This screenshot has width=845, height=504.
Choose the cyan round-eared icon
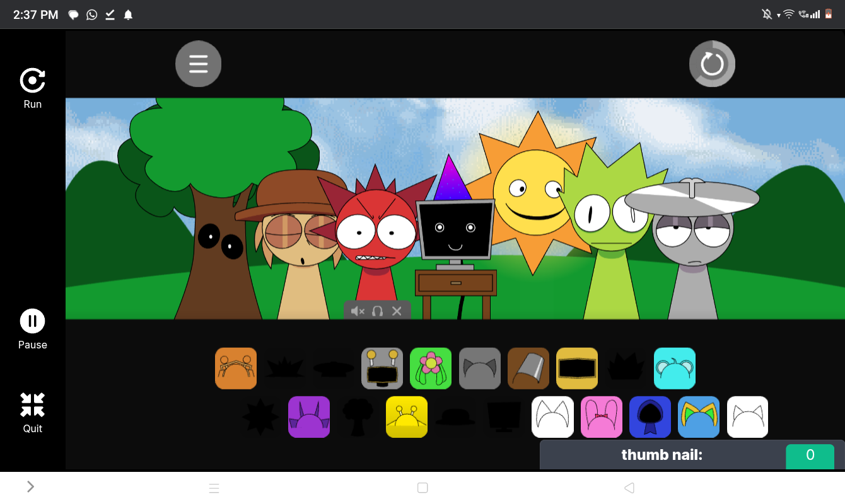tap(675, 369)
